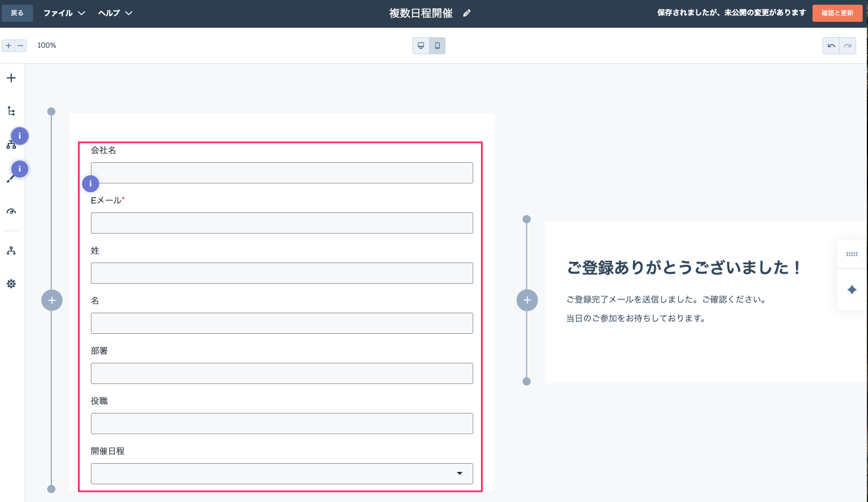Click the 確認と更新 button
The image size is (868, 502).
pos(837,13)
